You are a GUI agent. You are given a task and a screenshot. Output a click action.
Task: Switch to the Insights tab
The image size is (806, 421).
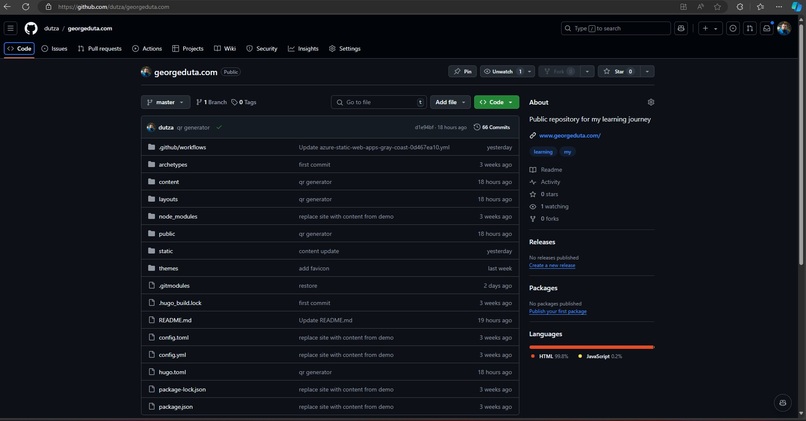[303, 49]
